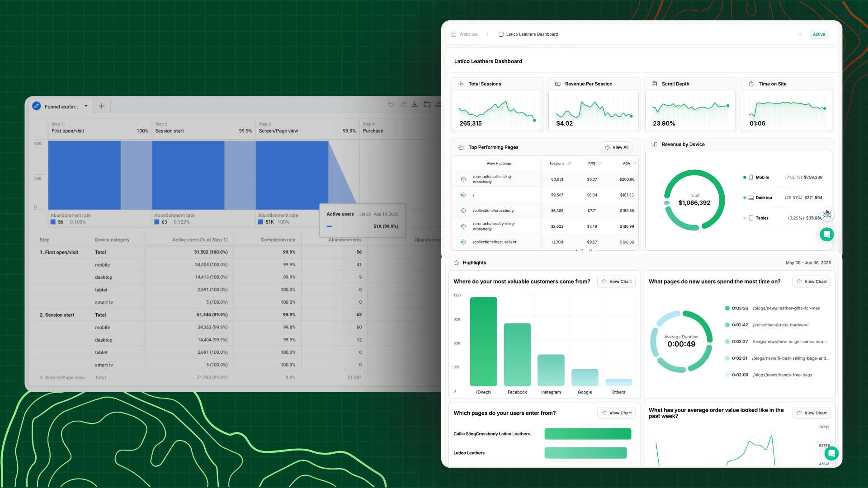The width and height of the screenshot is (868, 488).
Task: Click the (Direct) bar in customers chart
Action: coord(484,342)
